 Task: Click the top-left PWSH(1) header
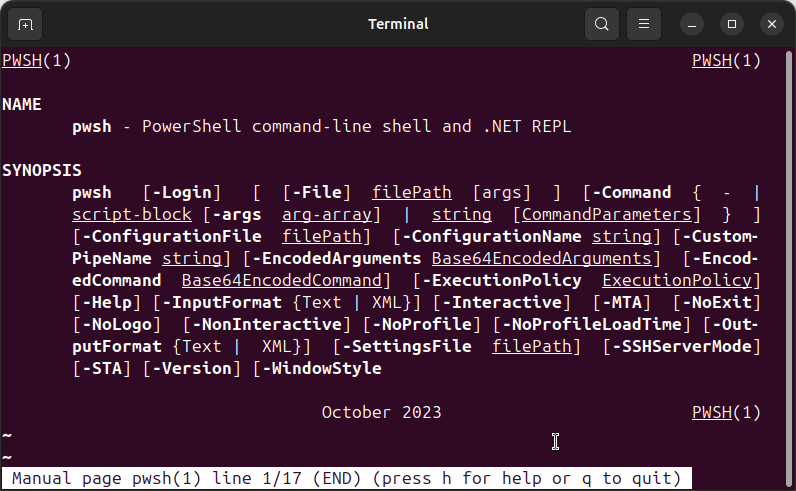[x=36, y=60]
